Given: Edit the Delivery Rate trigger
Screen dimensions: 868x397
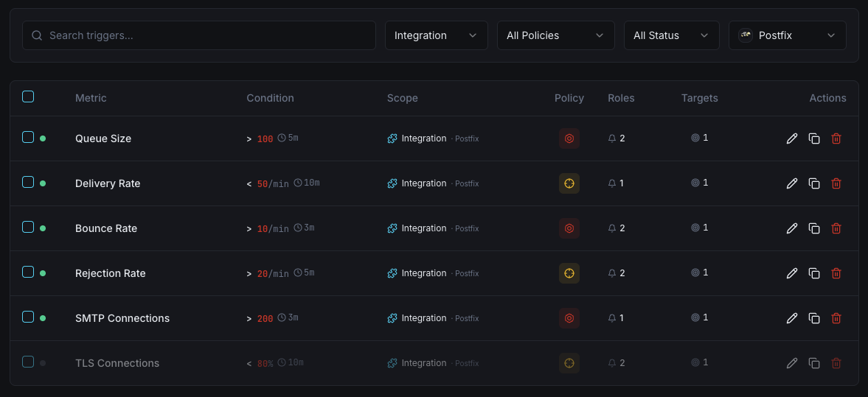Looking at the screenshot, I should click(791, 183).
